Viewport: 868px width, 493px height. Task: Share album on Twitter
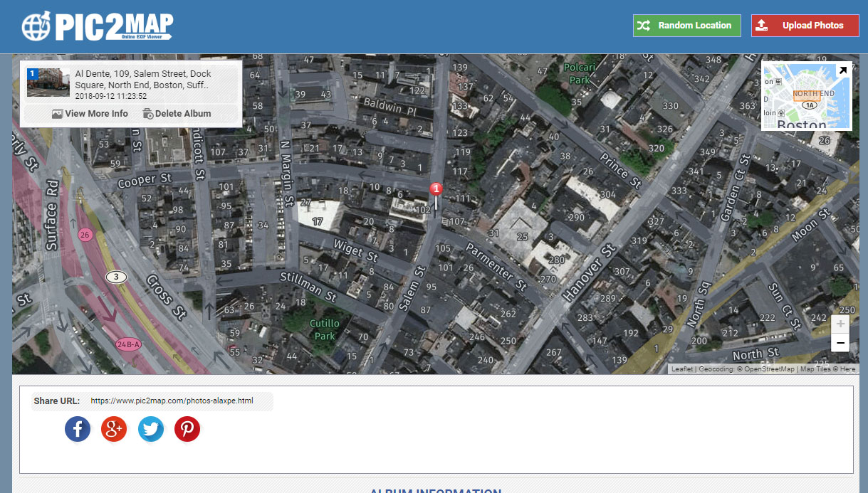(x=151, y=429)
